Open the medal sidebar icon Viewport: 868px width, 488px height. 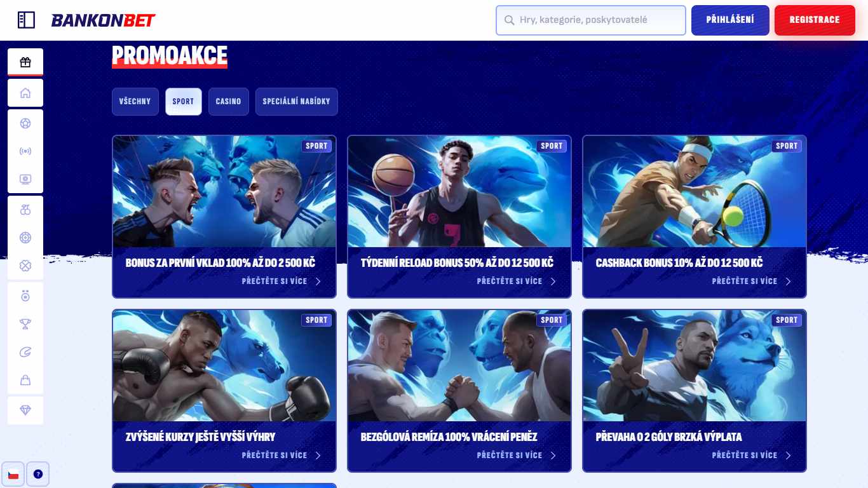(x=25, y=296)
